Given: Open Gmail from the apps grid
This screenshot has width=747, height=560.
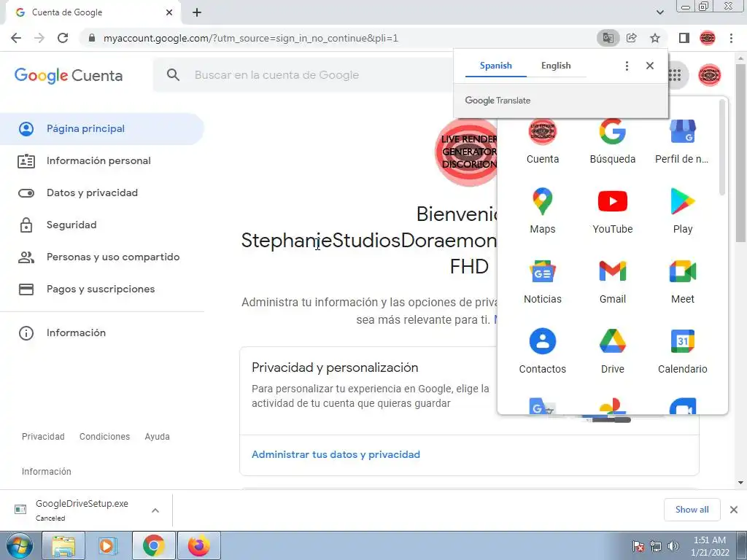Looking at the screenshot, I should tap(612, 281).
